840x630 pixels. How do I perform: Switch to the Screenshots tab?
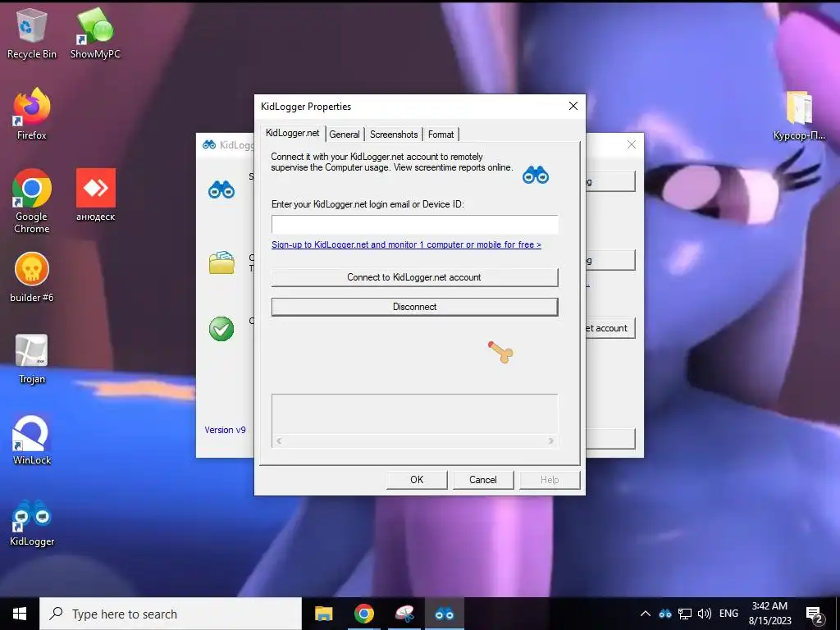[x=394, y=135]
